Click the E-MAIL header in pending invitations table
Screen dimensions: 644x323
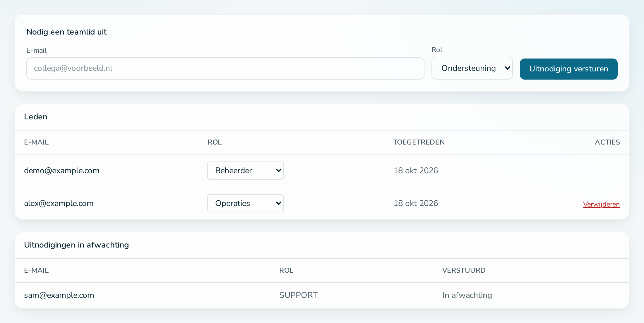point(36,270)
